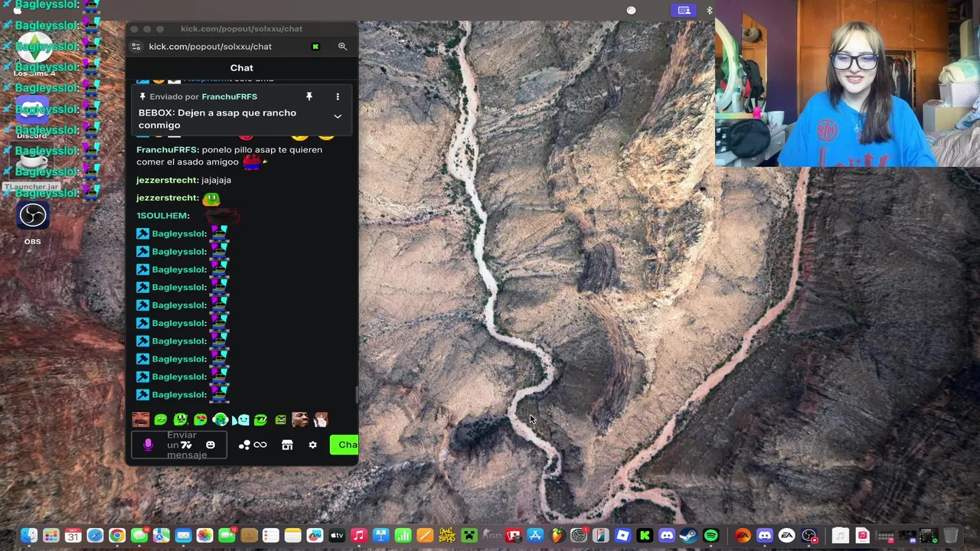Select the angry green square emote

tap(280, 419)
